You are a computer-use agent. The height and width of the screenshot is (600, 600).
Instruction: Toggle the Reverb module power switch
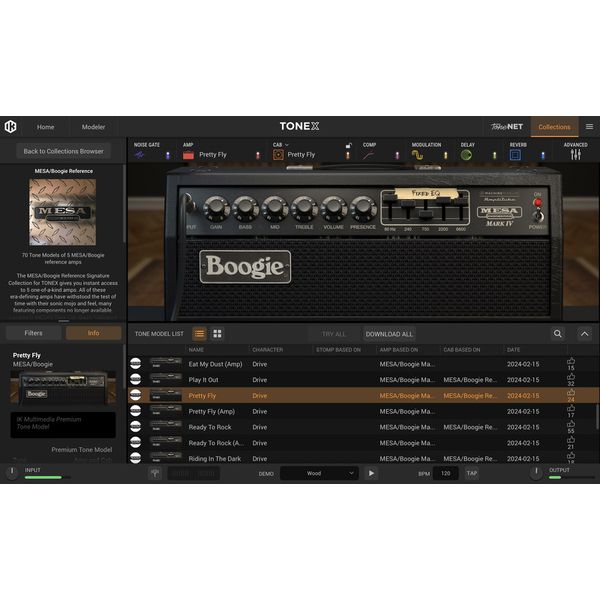543,155
